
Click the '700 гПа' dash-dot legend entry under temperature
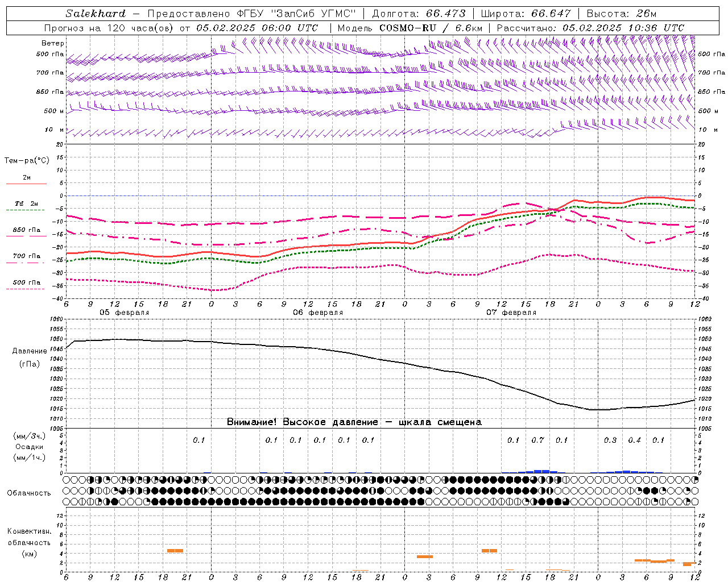(x=26, y=259)
